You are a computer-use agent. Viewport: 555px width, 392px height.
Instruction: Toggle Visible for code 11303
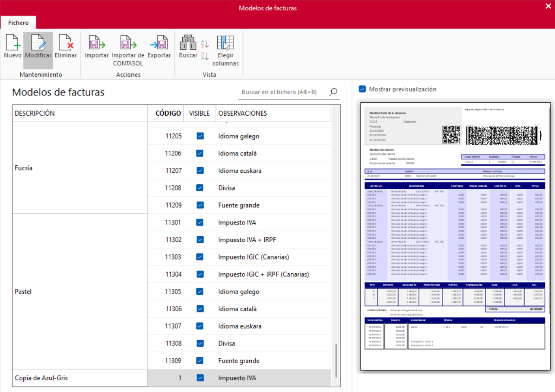[x=200, y=257]
